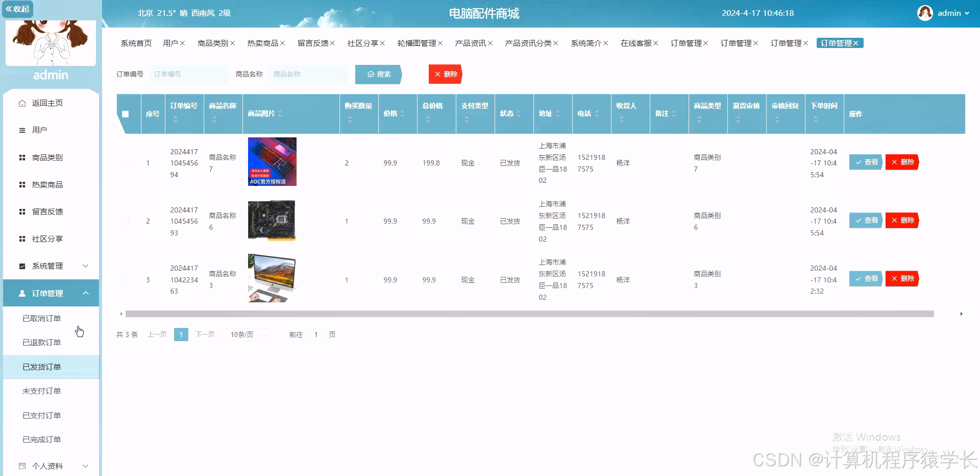Click the 订单编号 search input field
Screen dimensions: 980x476
pyautogui.click(x=189, y=74)
